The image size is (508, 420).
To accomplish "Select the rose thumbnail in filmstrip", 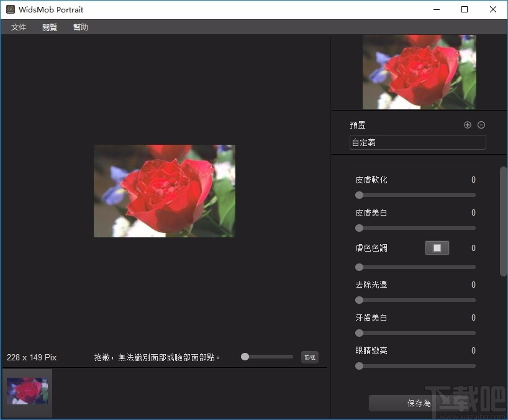I will 27,391.
